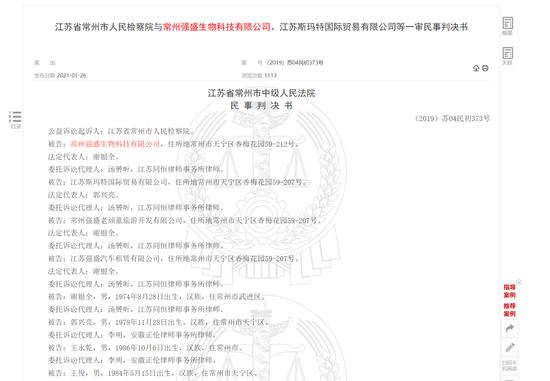550x381 pixels.
Task: Click the print icon near the case number
Action: [485, 68]
